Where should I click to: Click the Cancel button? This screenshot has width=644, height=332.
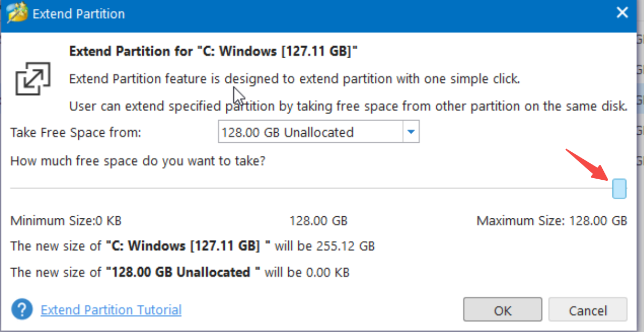[x=588, y=310]
